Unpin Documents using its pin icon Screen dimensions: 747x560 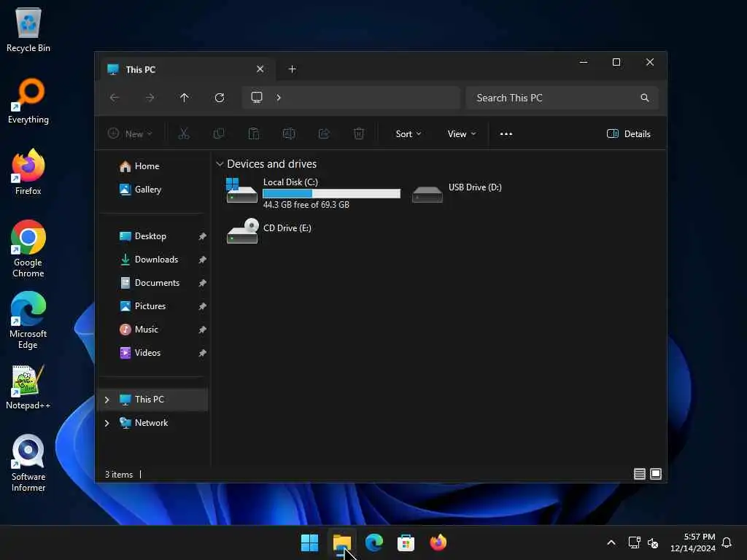203,283
